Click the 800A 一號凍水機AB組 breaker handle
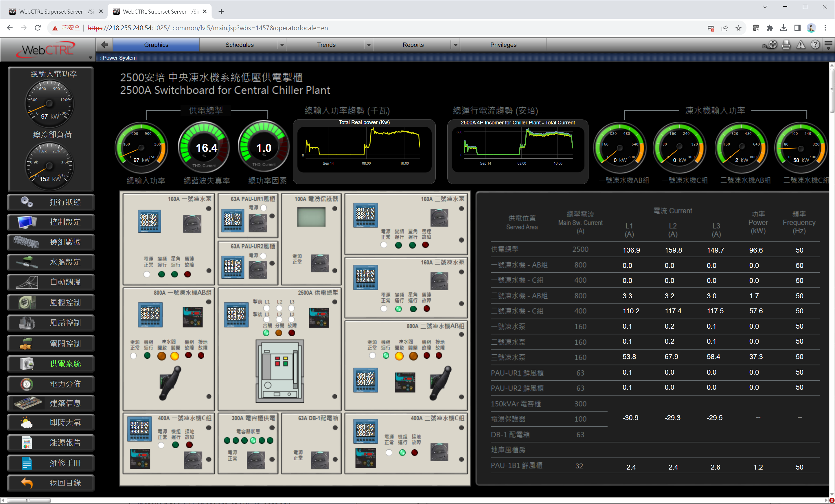The width and height of the screenshot is (835, 504). pos(170,383)
